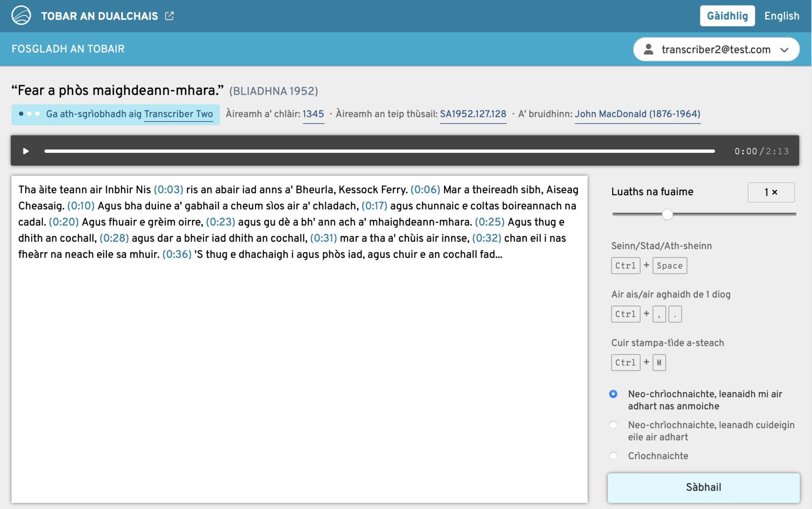This screenshot has height=509, width=812.
Task: Expand the status dots indicator beside Ga ath-sgrìobhadh
Action: (x=29, y=114)
